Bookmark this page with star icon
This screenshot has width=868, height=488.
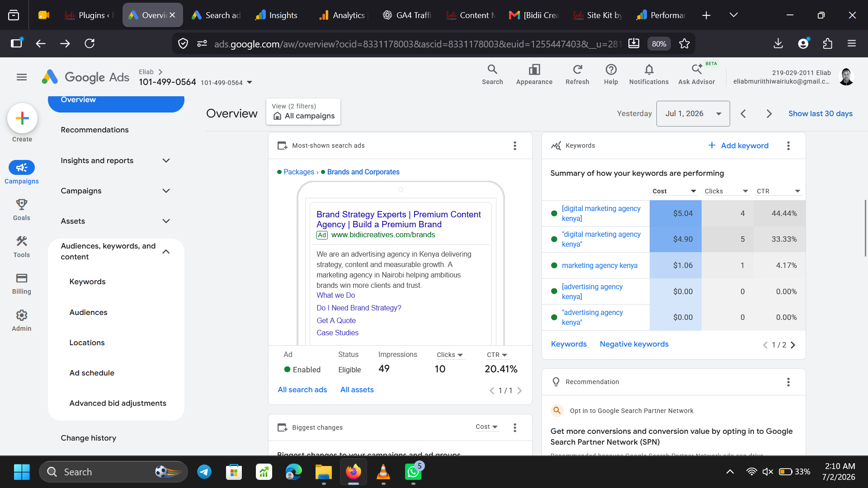(684, 43)
